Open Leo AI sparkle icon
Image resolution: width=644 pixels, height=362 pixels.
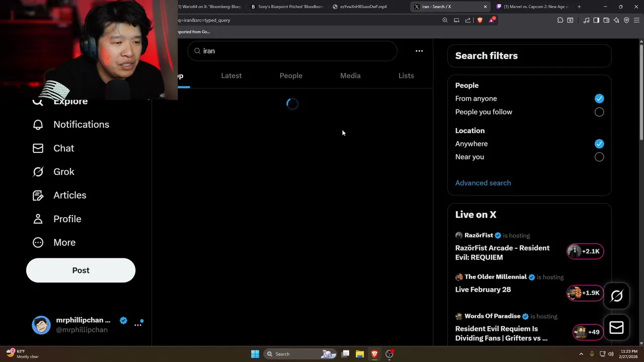point(616,20)
